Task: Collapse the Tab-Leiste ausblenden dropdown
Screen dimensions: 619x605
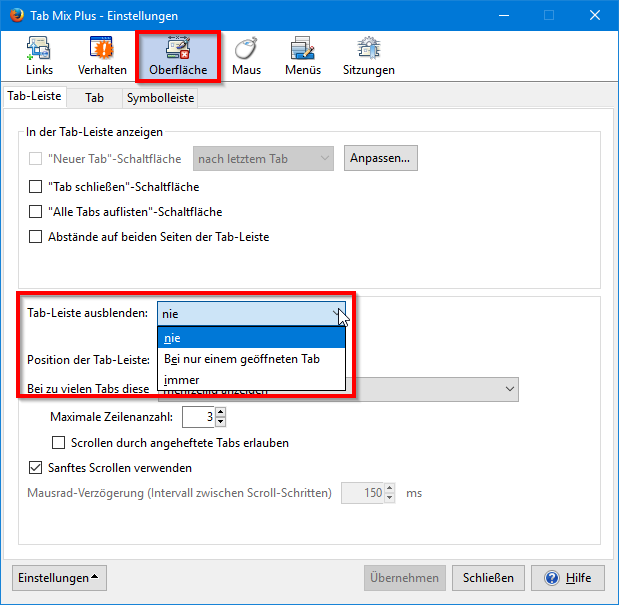Action: [251, 314]
